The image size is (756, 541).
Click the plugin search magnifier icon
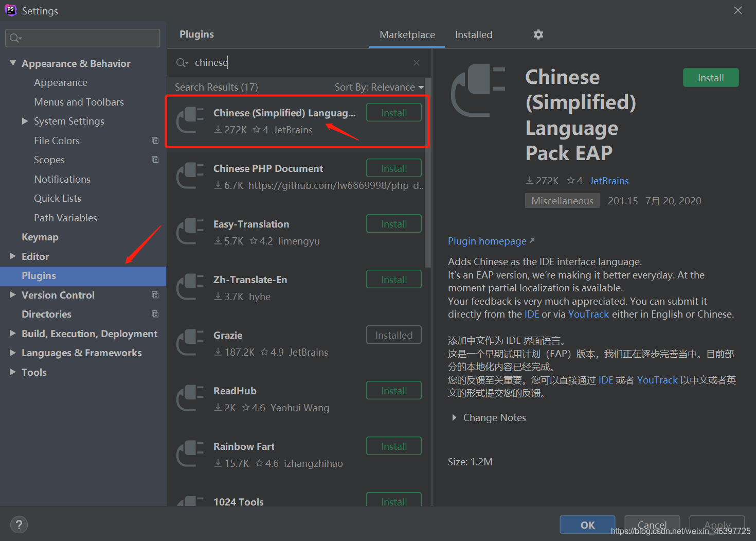[182, 63]
